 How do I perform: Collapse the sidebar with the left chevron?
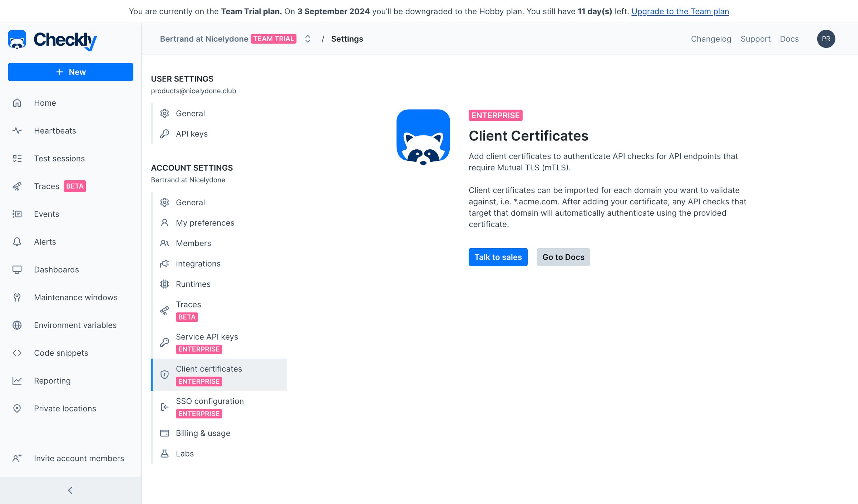[x=70, y=490]
